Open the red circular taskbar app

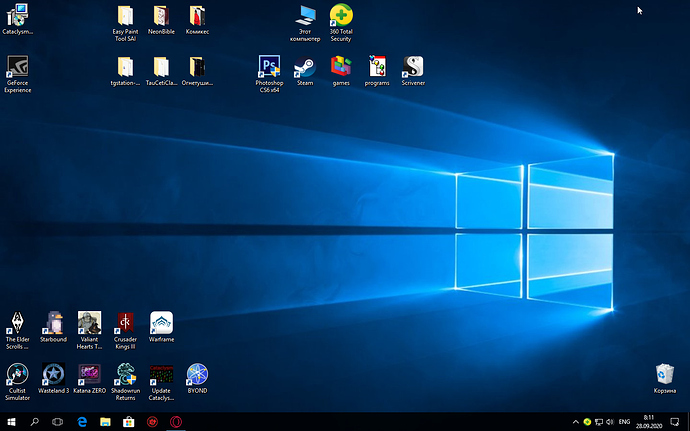(152, 422)
